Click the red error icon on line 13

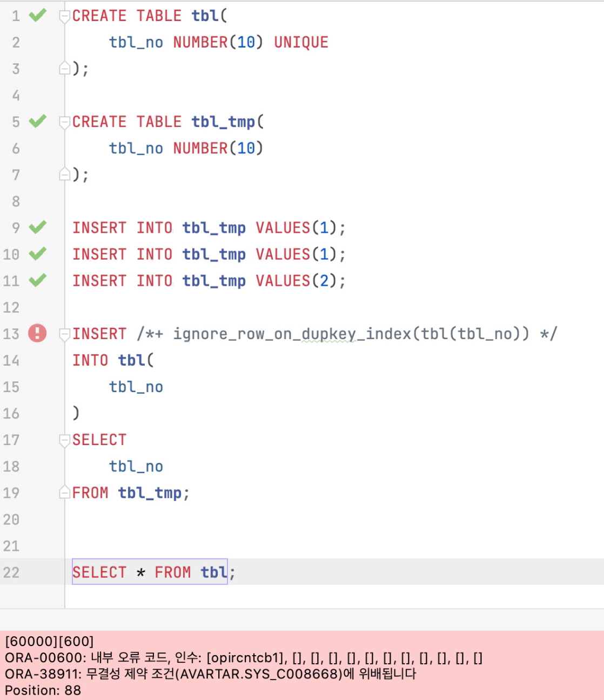tap(37, 333)
